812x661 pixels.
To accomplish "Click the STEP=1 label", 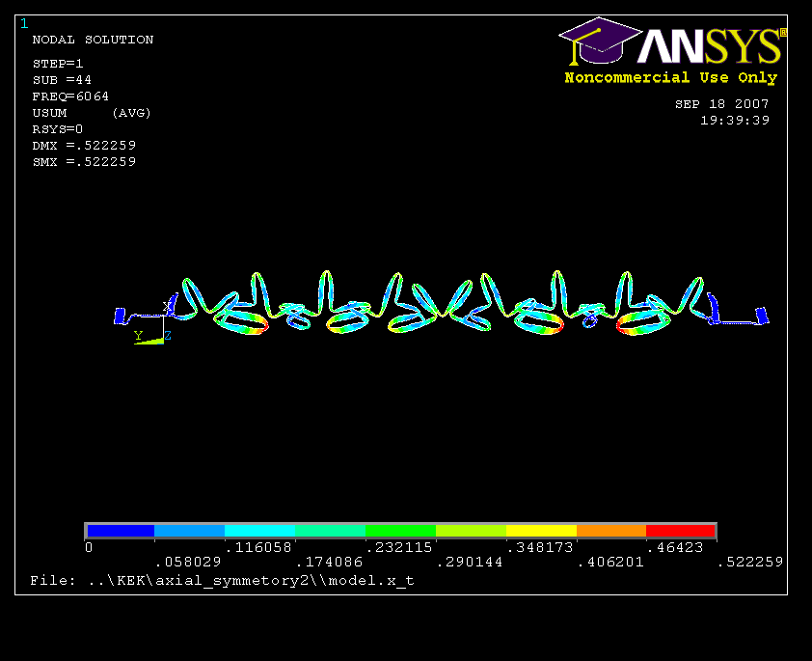I will pyautogui.click(x=58, y=64).
